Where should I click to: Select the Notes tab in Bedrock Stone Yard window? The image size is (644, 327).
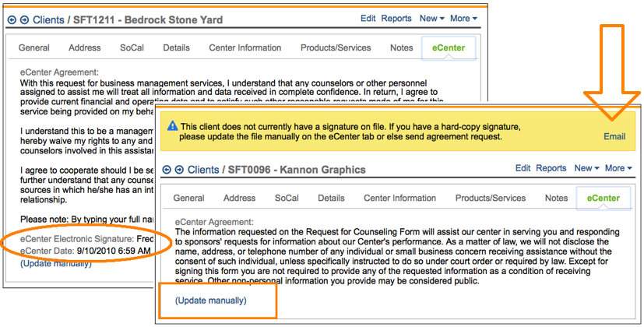401,47
